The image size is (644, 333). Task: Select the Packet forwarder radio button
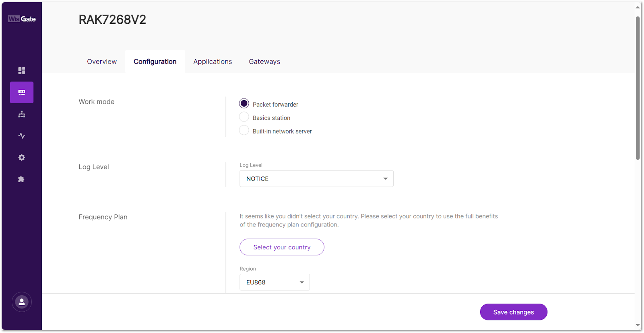(244, 104)
